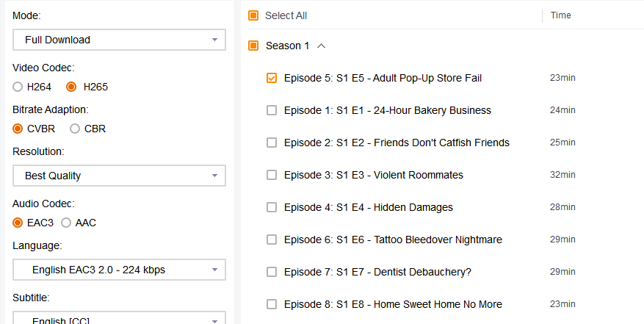Select CBR bitrate adaption
The width and height of the screenshot is (644, 324).
pos(75,129)
